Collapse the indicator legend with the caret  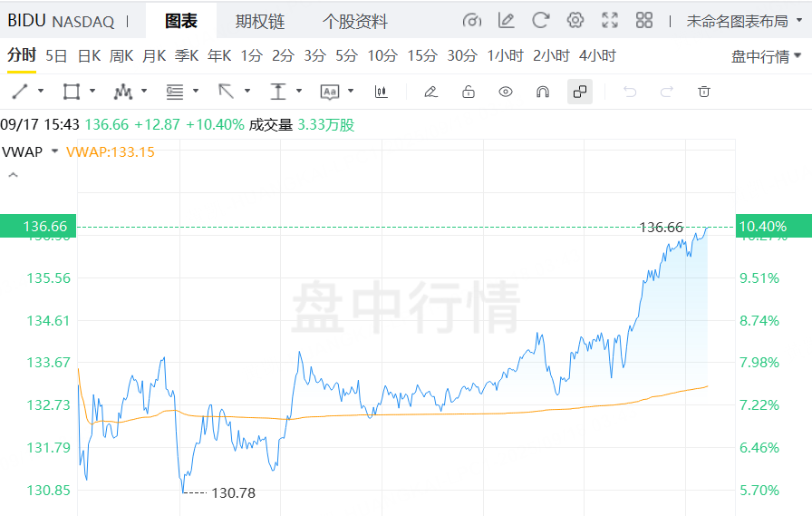pos(13,175)
